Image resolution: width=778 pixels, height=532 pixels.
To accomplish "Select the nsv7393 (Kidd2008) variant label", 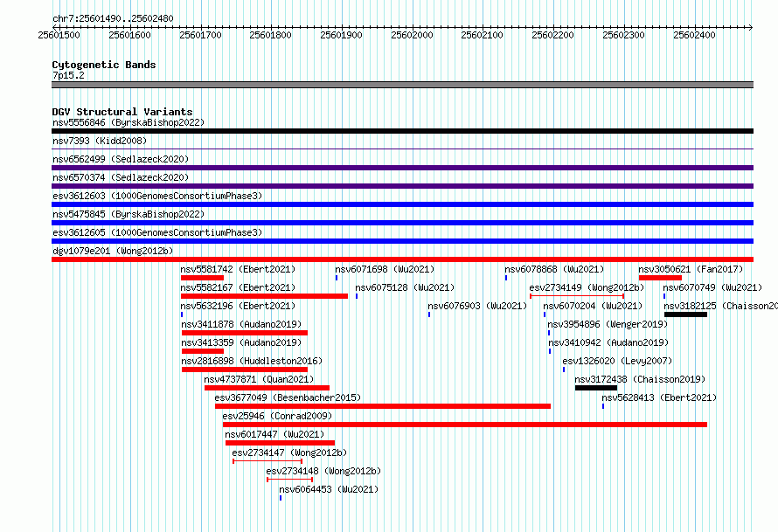I will [100, 141].
